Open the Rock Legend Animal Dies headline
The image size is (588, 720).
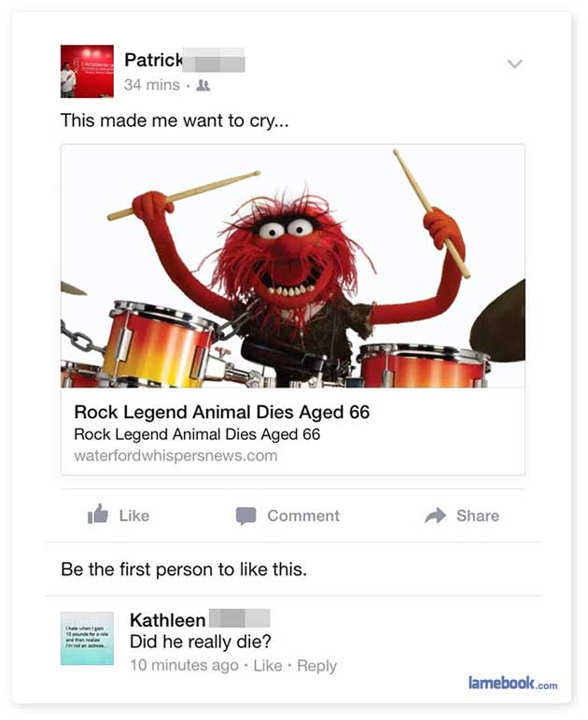coord(222,412)
